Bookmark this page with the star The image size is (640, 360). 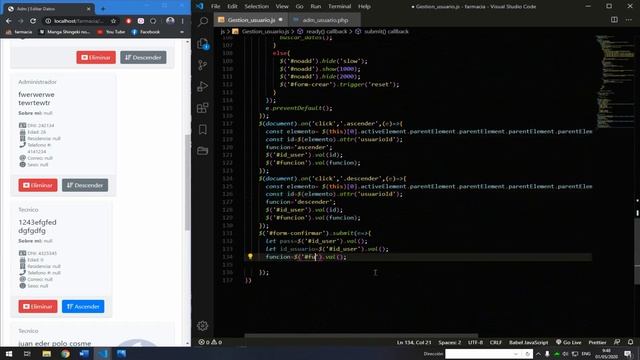pos(113,21)
